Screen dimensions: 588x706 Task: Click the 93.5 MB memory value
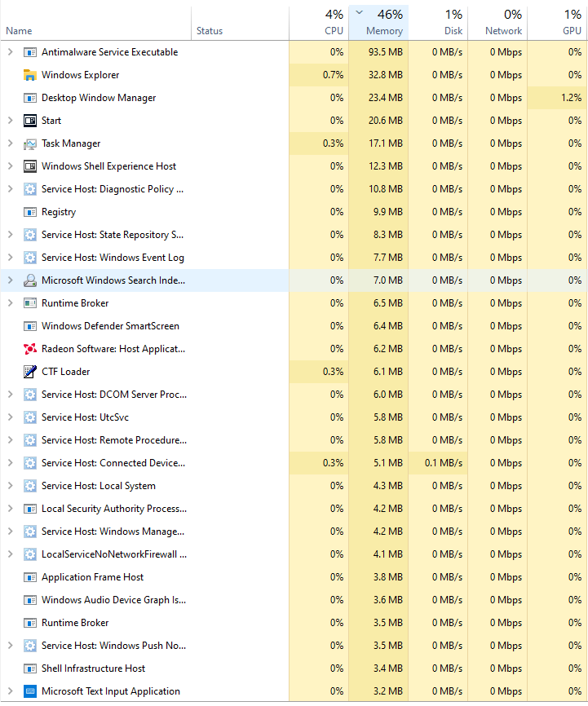pos(385,52)
